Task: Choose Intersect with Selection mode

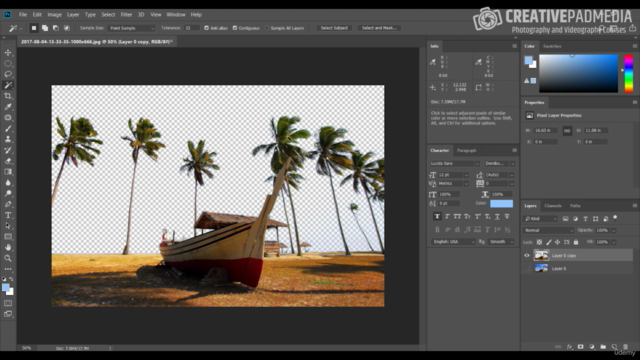Action: 67,28
